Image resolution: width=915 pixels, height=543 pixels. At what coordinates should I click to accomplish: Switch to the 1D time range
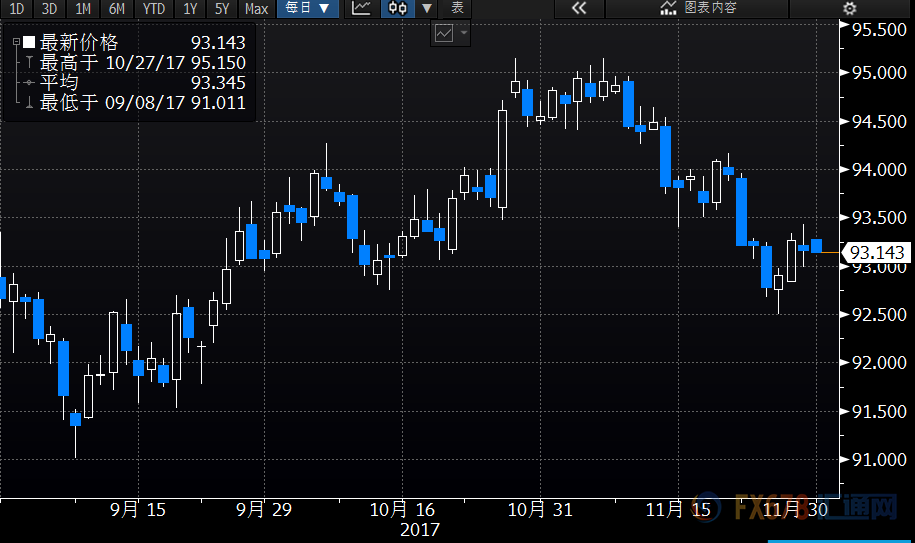17,9
